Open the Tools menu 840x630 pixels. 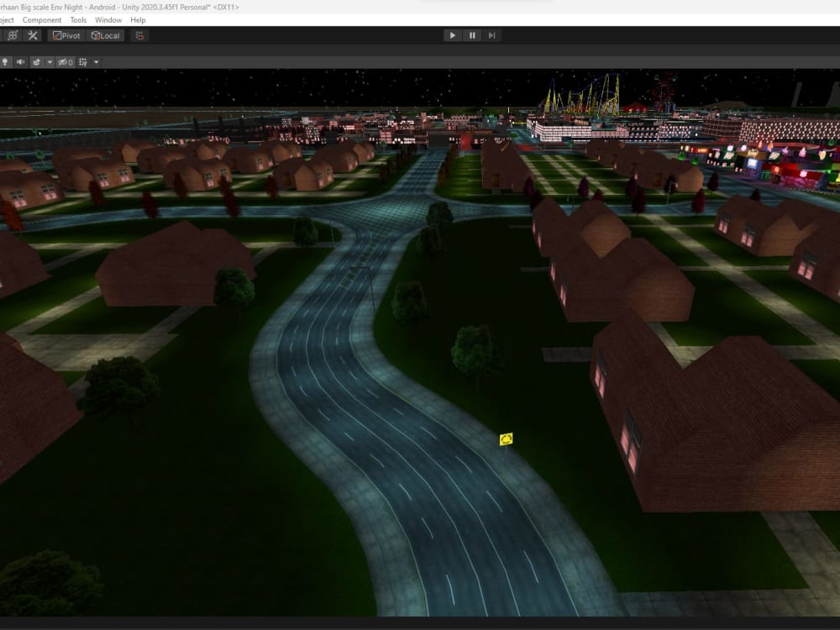[77, 19]
